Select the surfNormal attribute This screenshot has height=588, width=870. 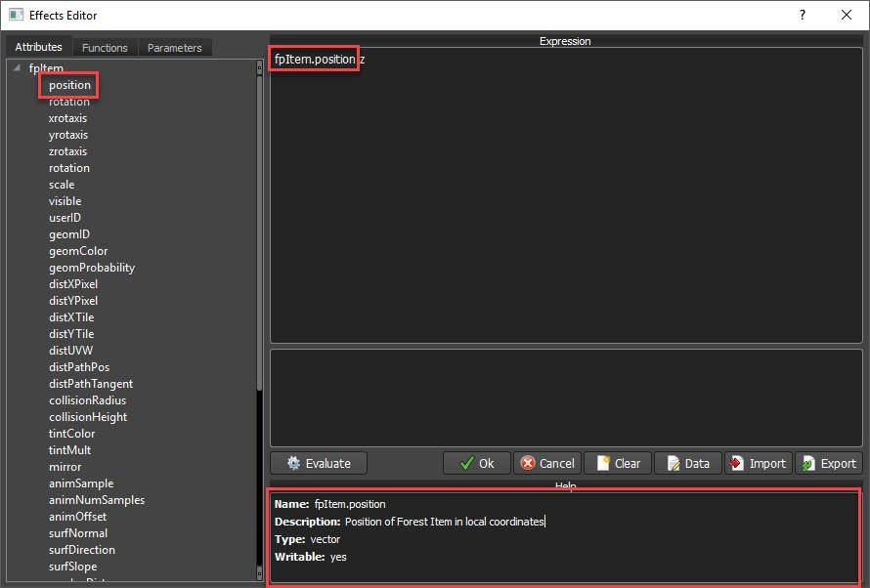(78, 532)
